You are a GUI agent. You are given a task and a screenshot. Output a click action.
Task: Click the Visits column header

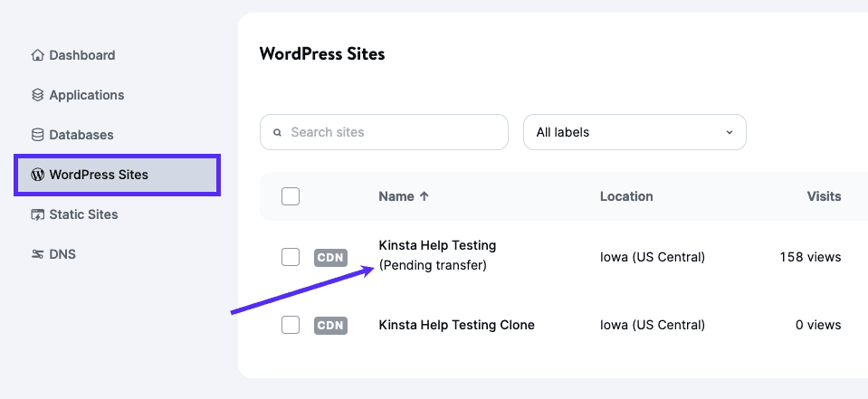824,196
